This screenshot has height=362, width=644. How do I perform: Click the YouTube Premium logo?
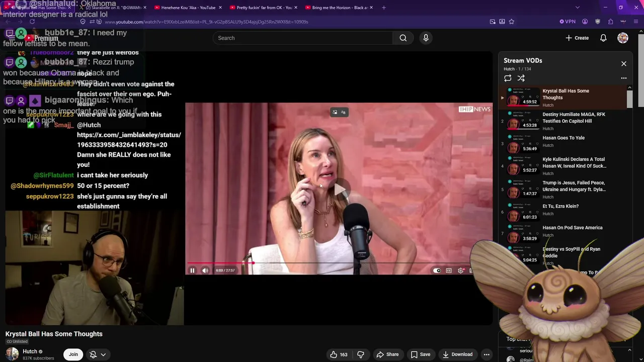coord(41,38)
